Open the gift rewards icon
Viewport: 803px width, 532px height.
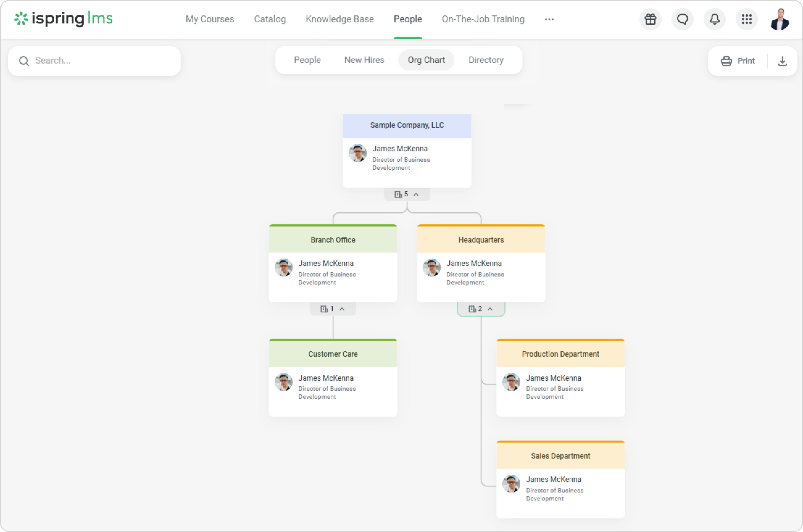(650, 19)
